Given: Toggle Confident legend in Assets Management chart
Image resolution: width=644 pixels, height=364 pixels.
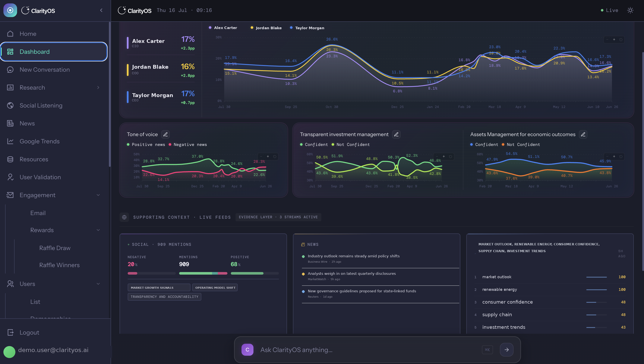Looking at the screenshot, I should (484, 144).
